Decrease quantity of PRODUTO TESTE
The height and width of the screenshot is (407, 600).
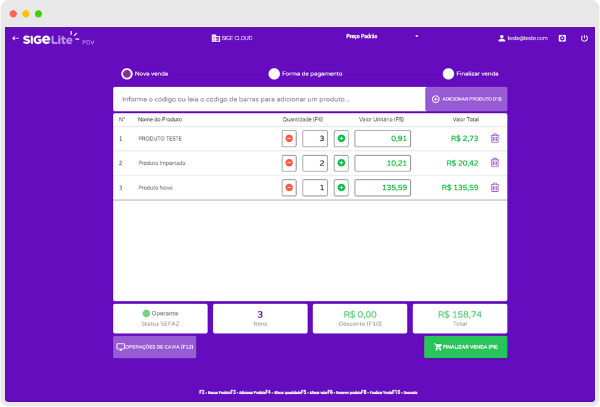tap(289, 138)
